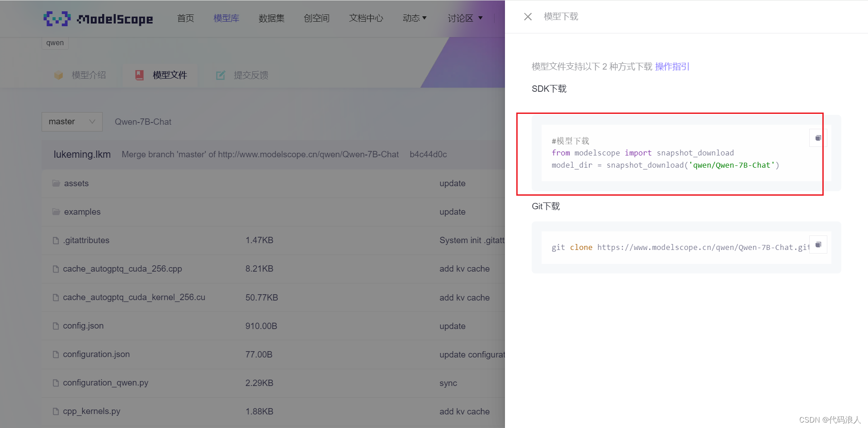Copy the git clone command
The width and height of the screenshot is (868, 428).
coord(818,245)
